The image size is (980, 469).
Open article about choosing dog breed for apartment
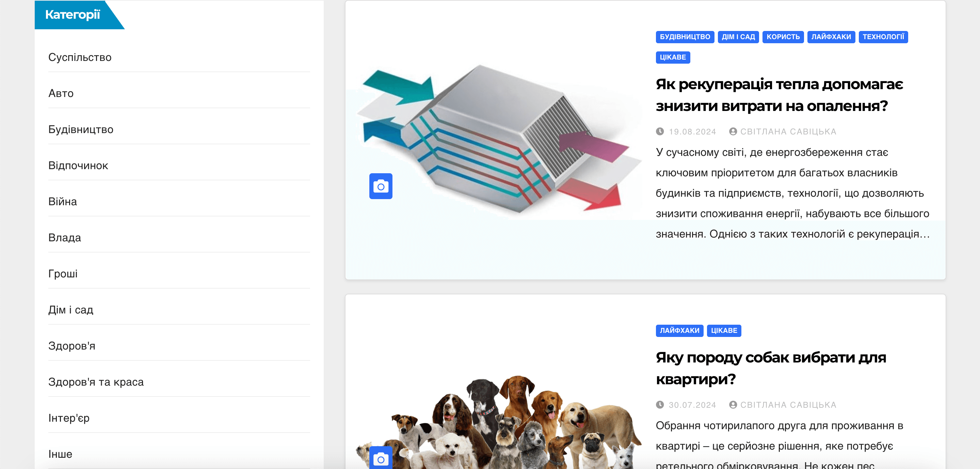pyautogui.click(x=771, y=368)
